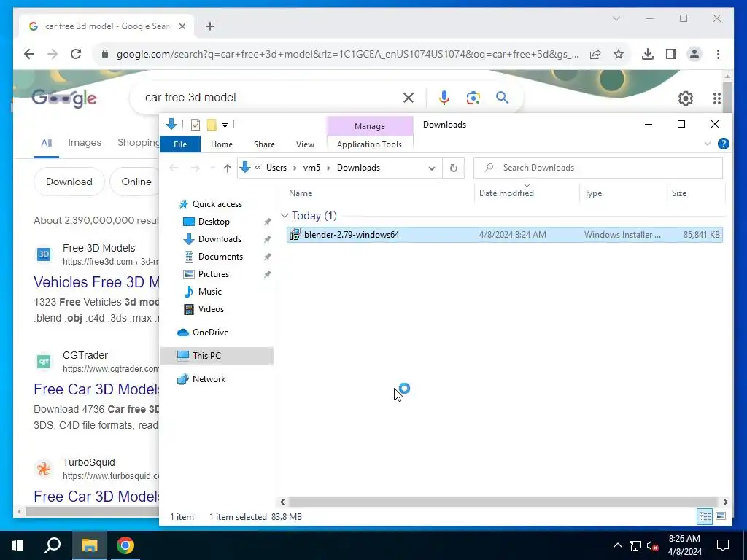The image size is (747, 560).
Task: Click in the Search Downloads field
Action: [598, 168]
